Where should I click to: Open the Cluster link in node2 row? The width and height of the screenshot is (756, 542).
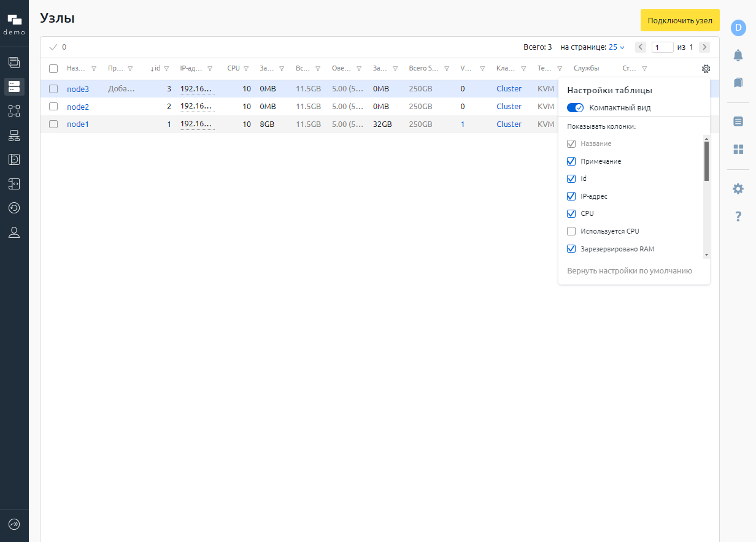tap(509, 107)
